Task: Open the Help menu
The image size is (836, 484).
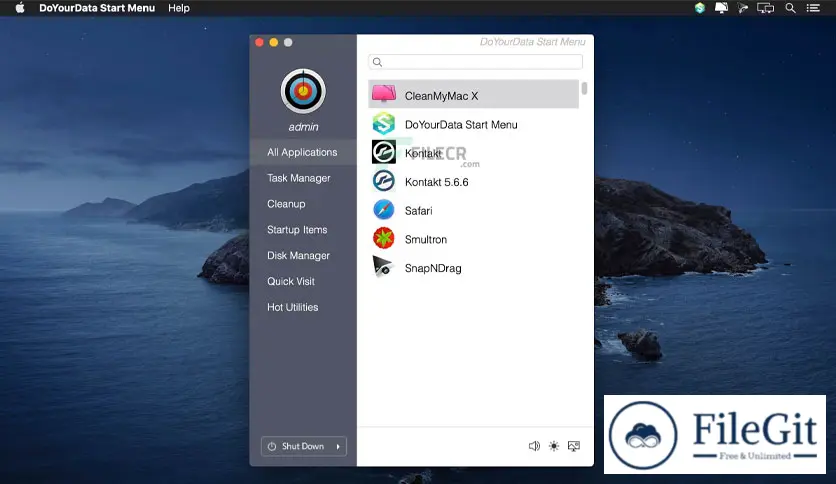Action: (179, 8)
